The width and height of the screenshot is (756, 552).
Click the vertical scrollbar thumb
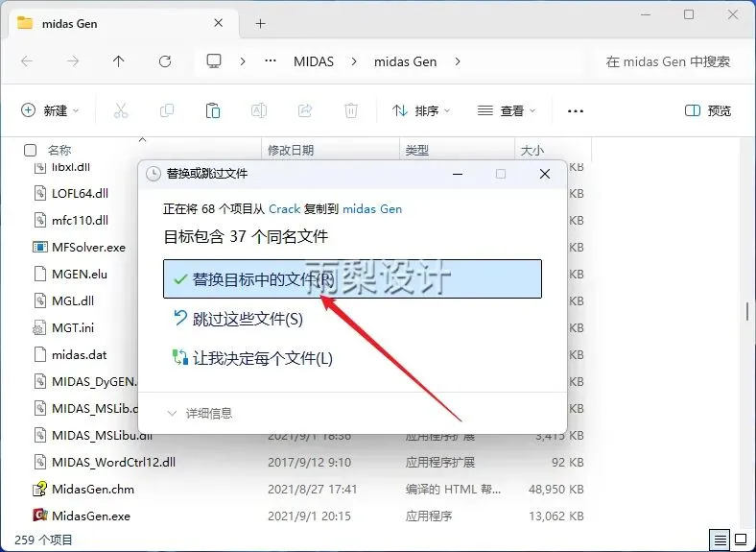[747, 311]
